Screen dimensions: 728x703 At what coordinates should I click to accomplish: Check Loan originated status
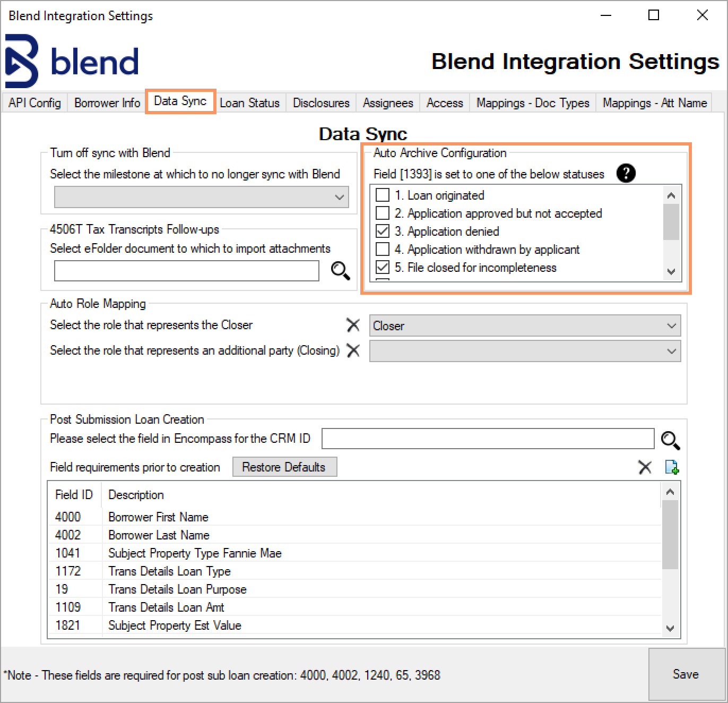[x=383, y=195]
